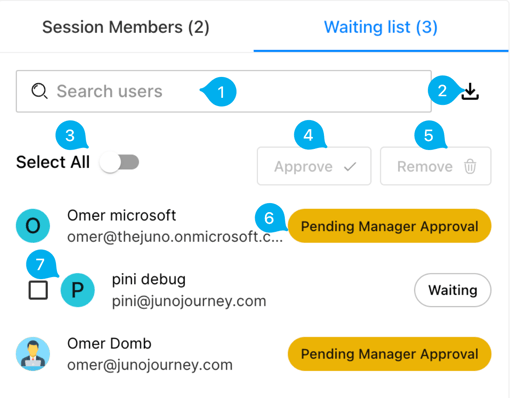The height and width of the screenshot is (398, 516).
Task: Click the omer@junojourney.com email text
Action: [150, 365]
